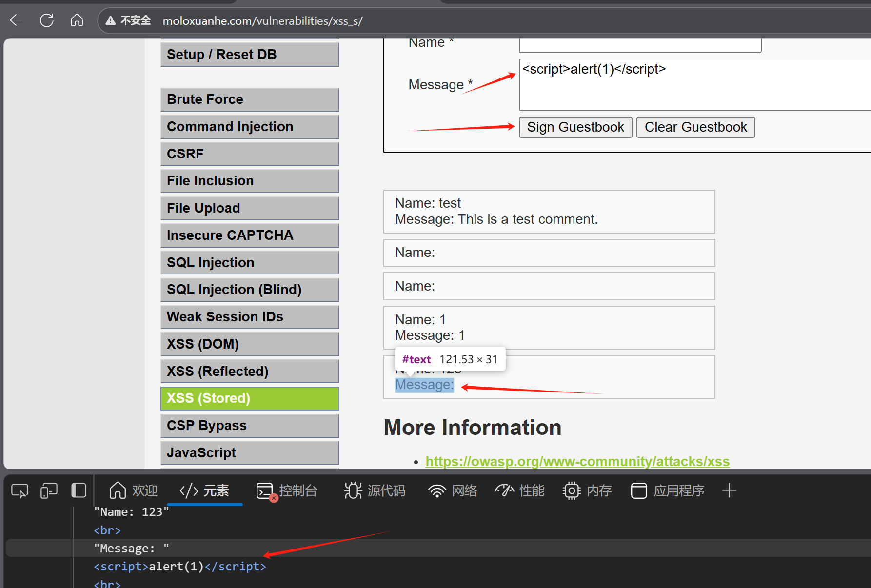Open Command Injection page
Viewport: 871px width, 588px height.
(250, 127)
